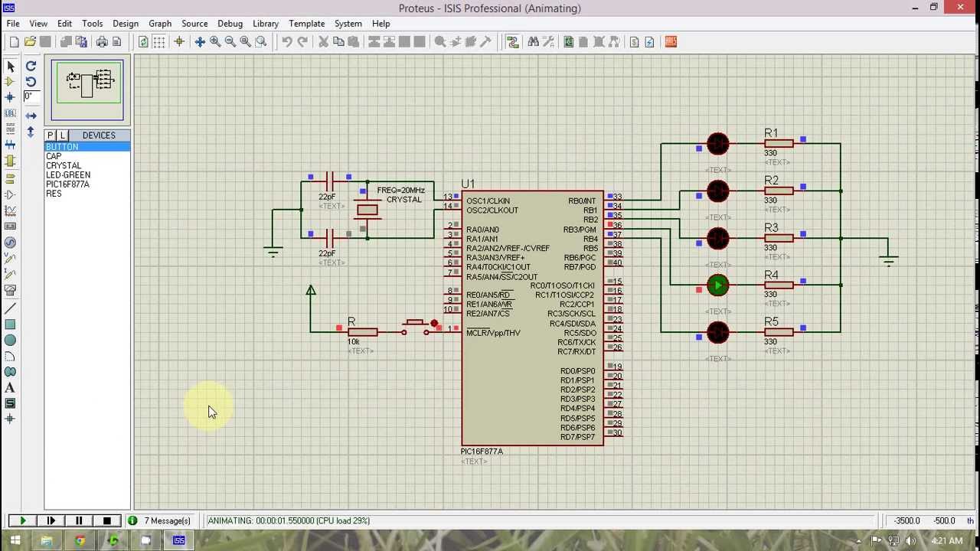Viewport: 980px width, 551px height.
Task: Select the 2D graphics text tool
Action: tap(10, 388)
